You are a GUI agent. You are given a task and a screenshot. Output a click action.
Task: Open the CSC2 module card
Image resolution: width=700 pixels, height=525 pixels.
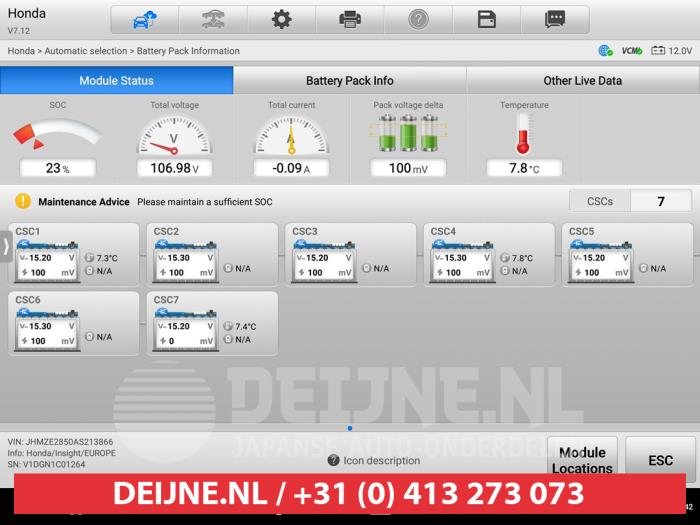coord(212,254)
